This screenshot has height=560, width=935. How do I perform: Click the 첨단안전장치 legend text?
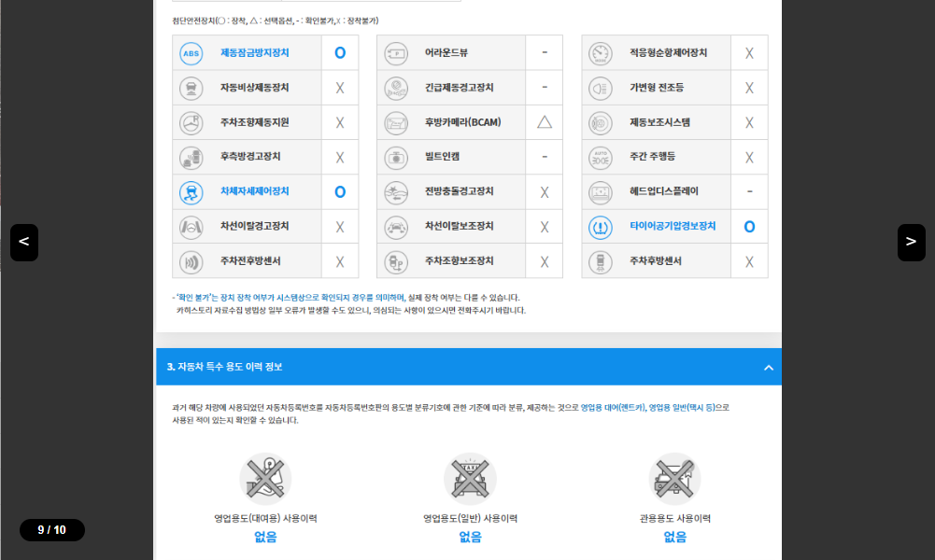point(276,21)
